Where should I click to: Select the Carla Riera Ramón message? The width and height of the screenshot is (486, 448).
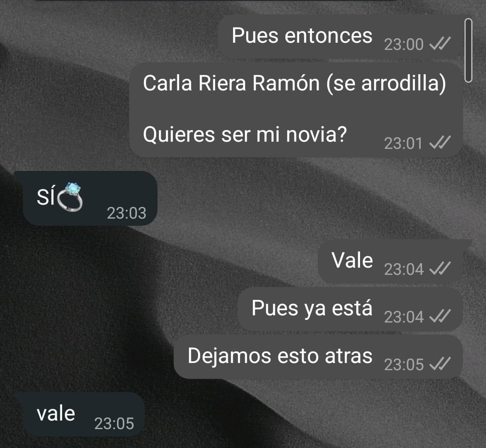point(296,110)
